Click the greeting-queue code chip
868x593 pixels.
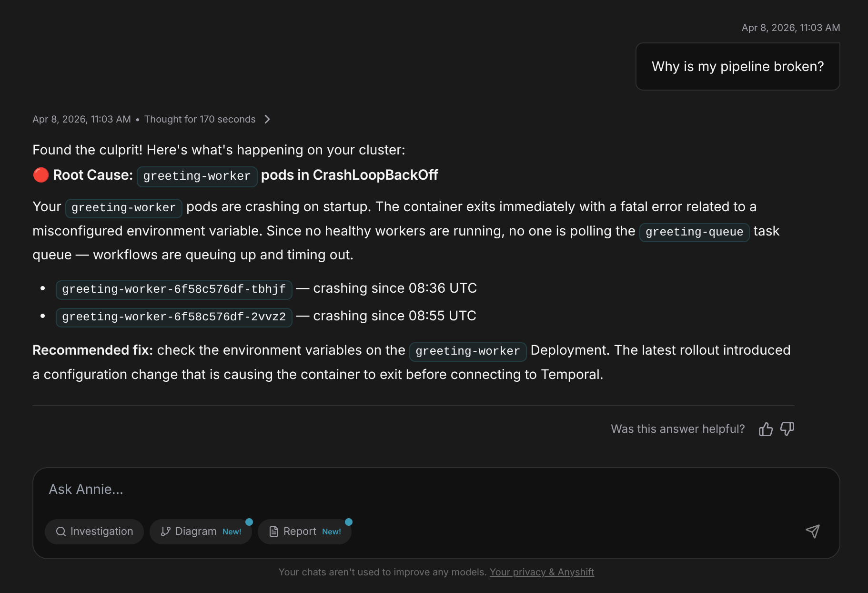(x=694, y=232)
